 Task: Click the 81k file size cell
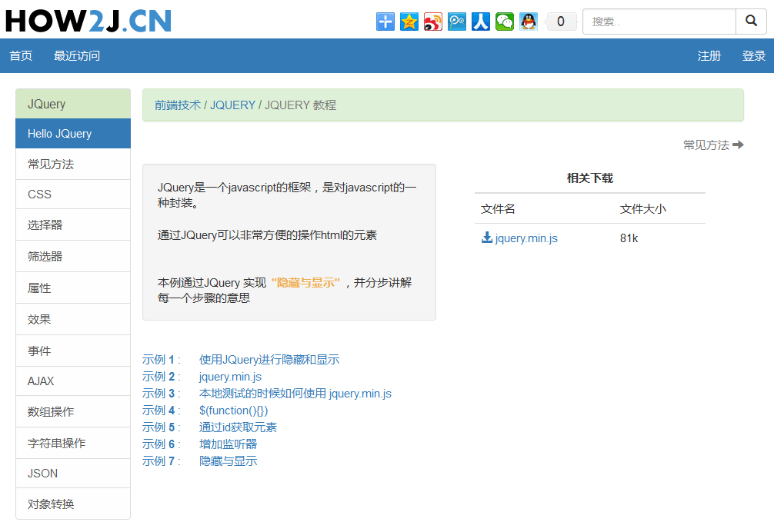coord(629,238)
